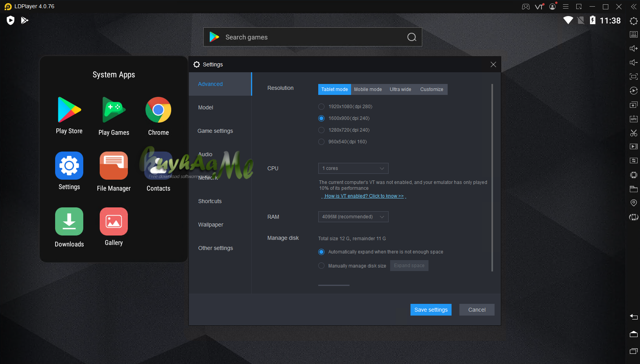
Task: Open Other settings section
Action: [x=220, y=248]
